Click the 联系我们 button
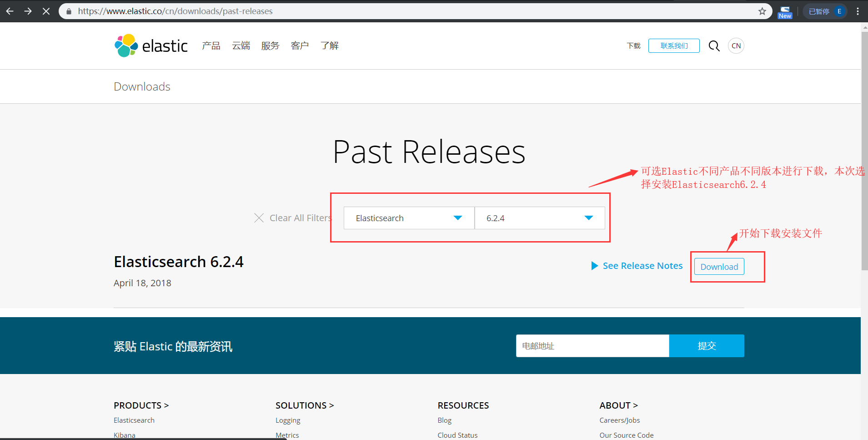The width and height of the screenshot is (868, 440). (x=674, y=46)
